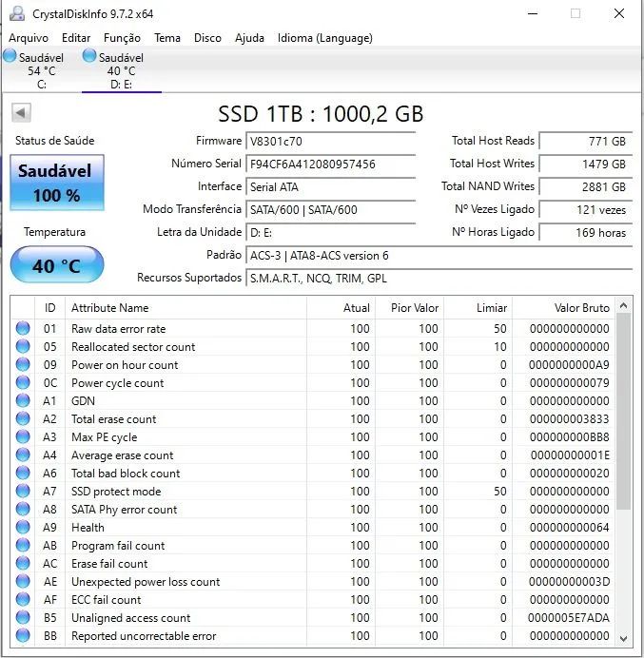The height and width of the screenshot is (658, 644).
Task: Click the ID column header
Action: 50,308
